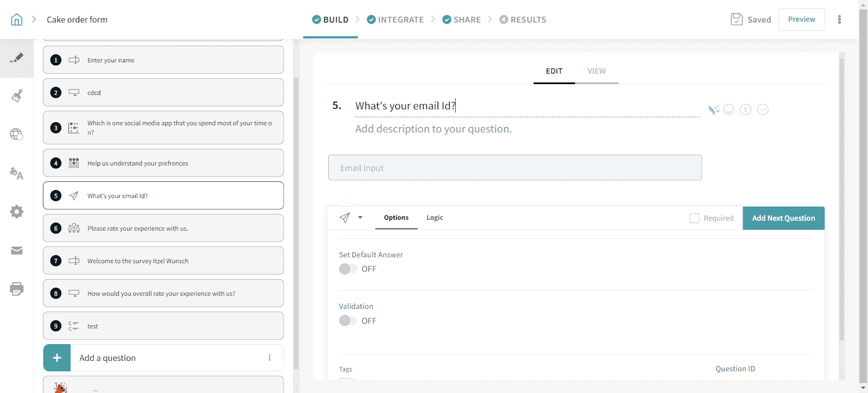Open the design paintbrush panel in sidebar
This screenshot has height=393, width=868.
(x=17, y=96)
